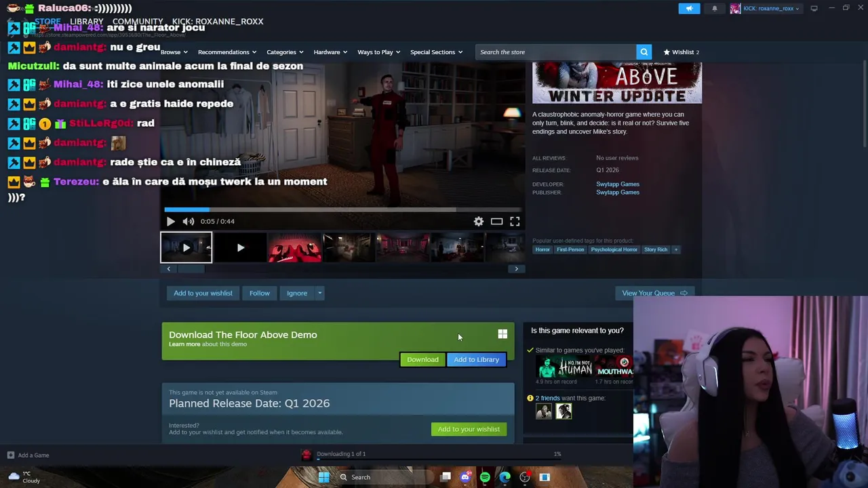Open second friend avatar
Image resolution: width=868 pixels, height=488 pixels.
(564, 411)
